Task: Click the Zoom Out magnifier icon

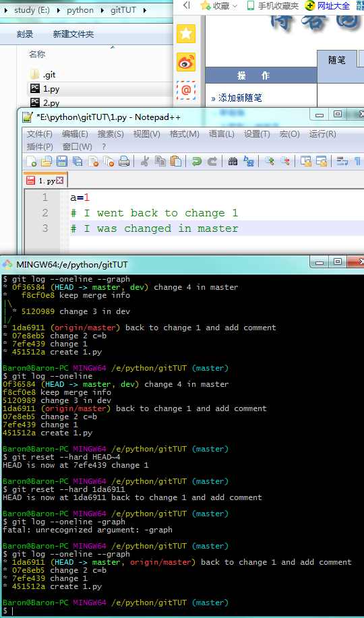Action: (284, 161)
